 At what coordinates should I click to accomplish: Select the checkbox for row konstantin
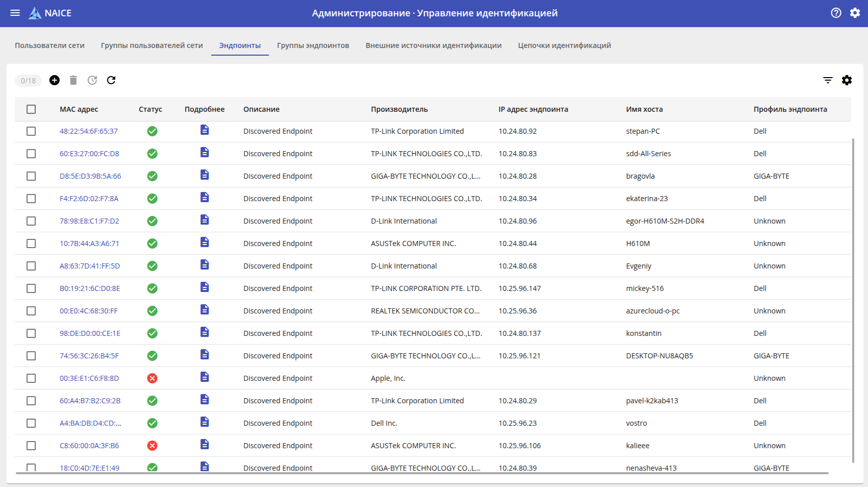31,333
